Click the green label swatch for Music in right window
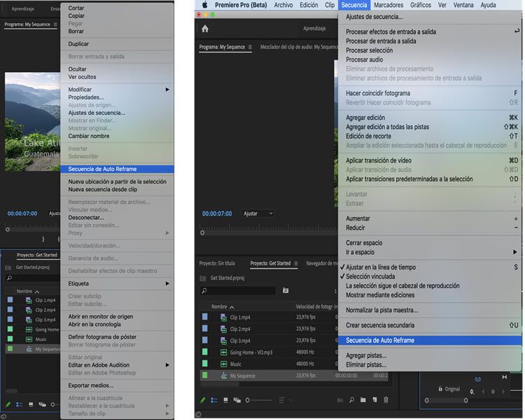This screenshot has height=420, width=525. [205, 364]
